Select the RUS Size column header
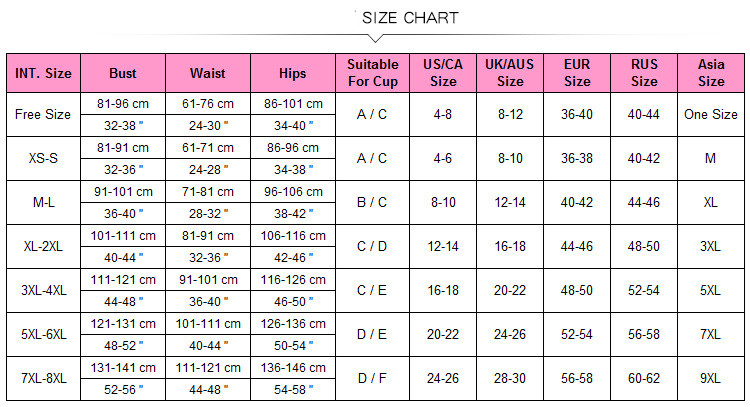The image size is (750, 407). tap(644, 73)
